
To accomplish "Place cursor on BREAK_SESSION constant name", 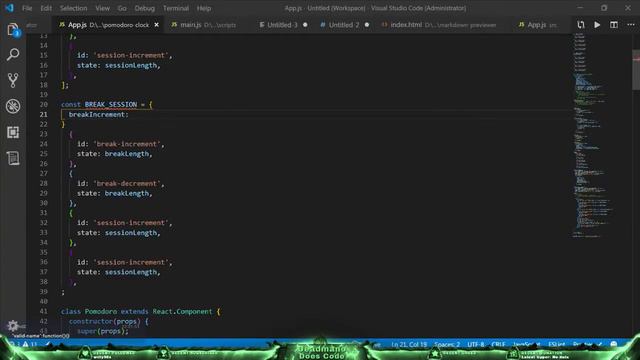I will click(x=111, y=104).
